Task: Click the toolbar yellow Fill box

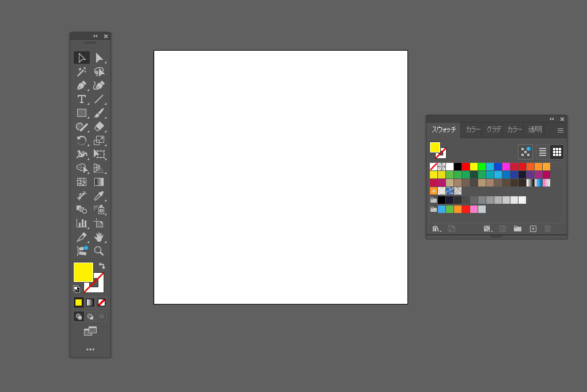Action: click(83, 272)
